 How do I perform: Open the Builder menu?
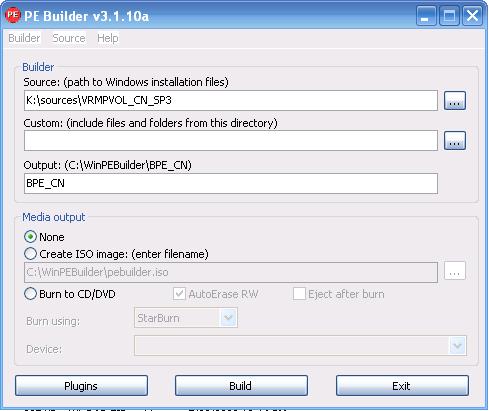(24, 38)
